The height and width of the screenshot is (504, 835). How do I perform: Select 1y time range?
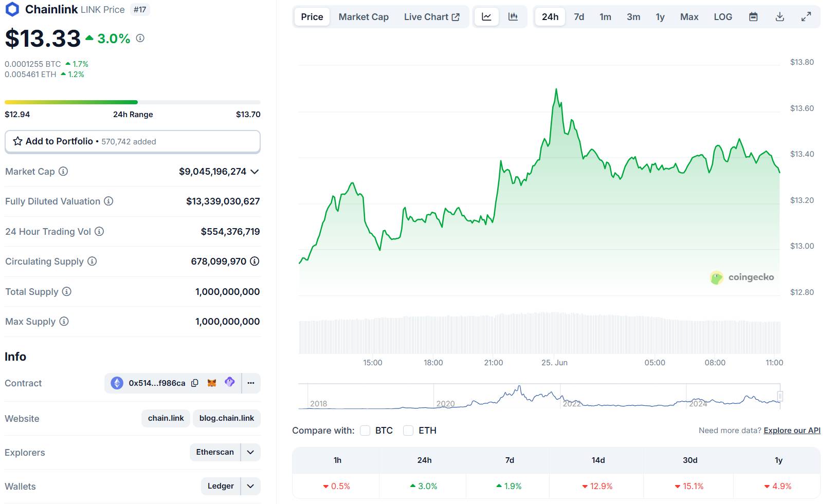click(x=660, y=16)
